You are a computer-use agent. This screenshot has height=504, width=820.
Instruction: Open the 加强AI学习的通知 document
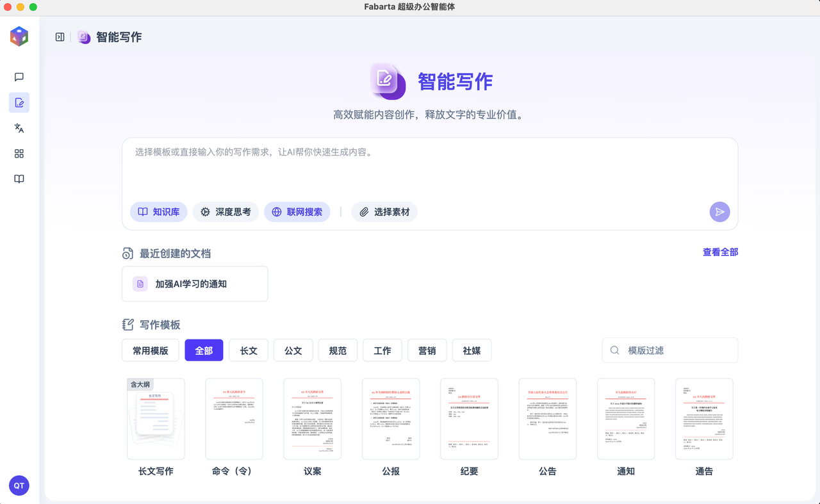tap(195, 284)
